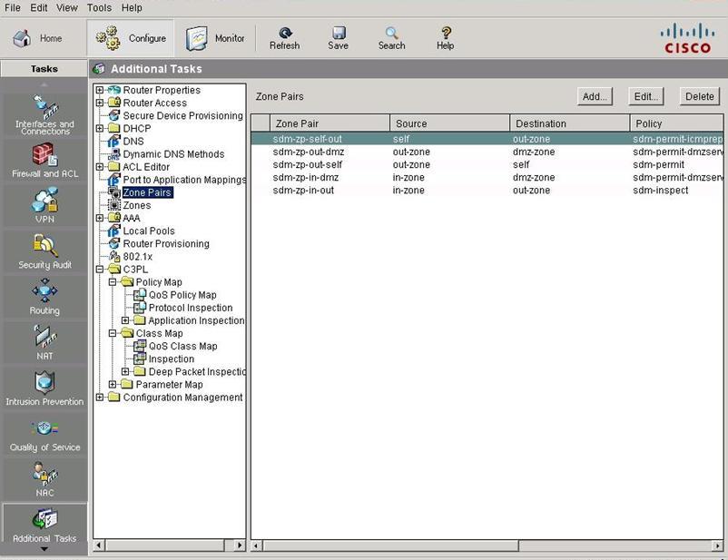Screen dimensions: 728x560
Task: Open QoS Policy Map node
Action: 182,295
